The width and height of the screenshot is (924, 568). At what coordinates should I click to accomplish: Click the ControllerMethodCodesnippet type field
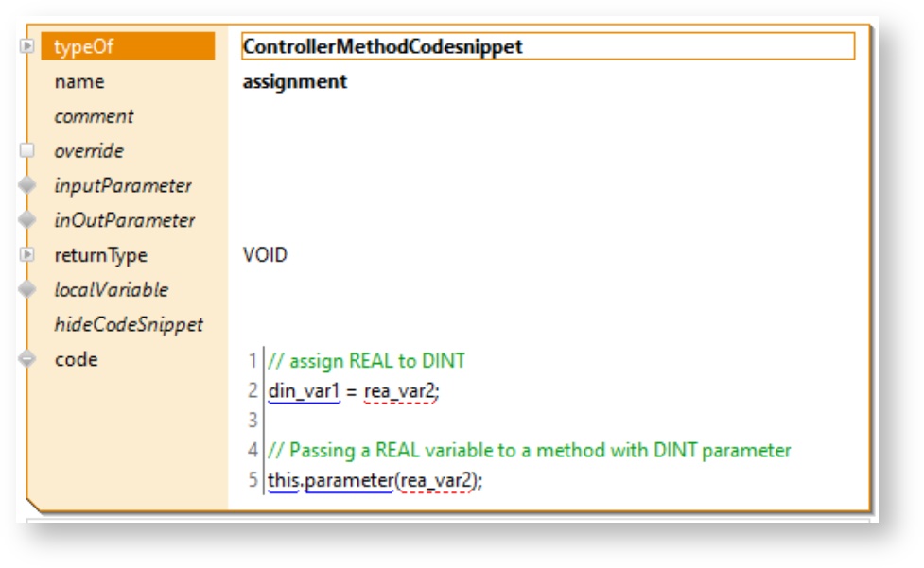pos(548,46)
